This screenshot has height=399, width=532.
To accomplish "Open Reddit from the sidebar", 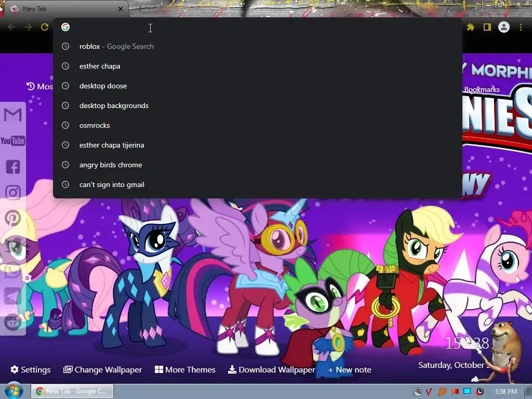I will coord(13,322).
